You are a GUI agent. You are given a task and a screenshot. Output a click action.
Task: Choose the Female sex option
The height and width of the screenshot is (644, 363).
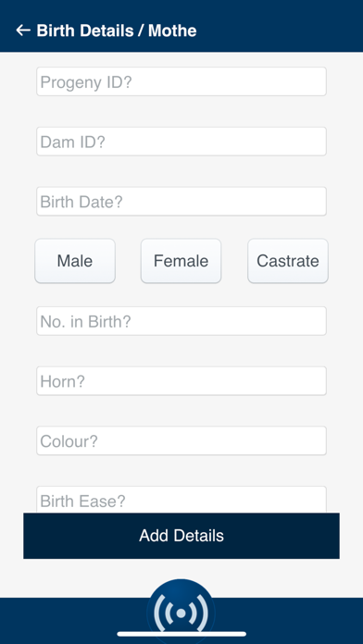point(181,261)
